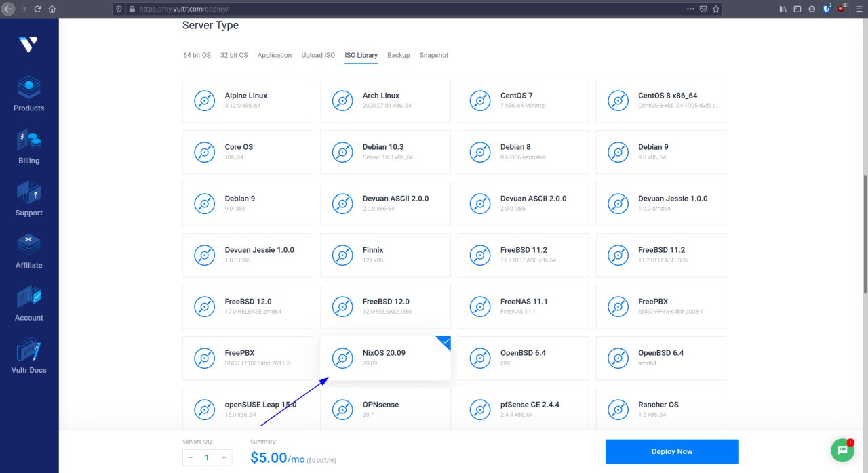Open the Billing section icon
868x473 pixels.
click(28, 140)
